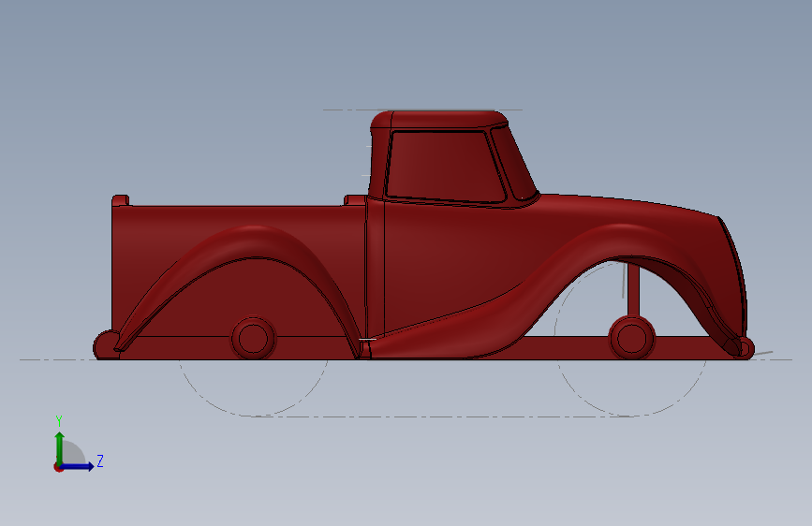812x526 pixels.
Task: Select the cab roof surface
Action: (x=439, y=119)
